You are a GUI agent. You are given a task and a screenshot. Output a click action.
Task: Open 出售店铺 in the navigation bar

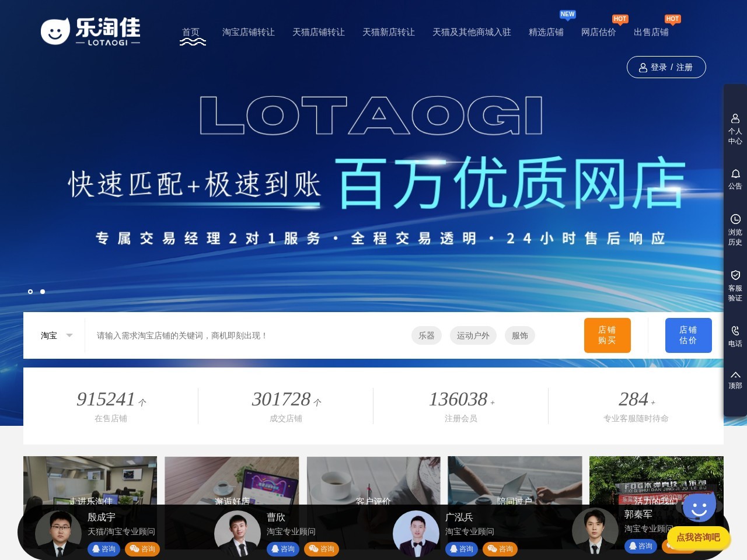point(651,32)
